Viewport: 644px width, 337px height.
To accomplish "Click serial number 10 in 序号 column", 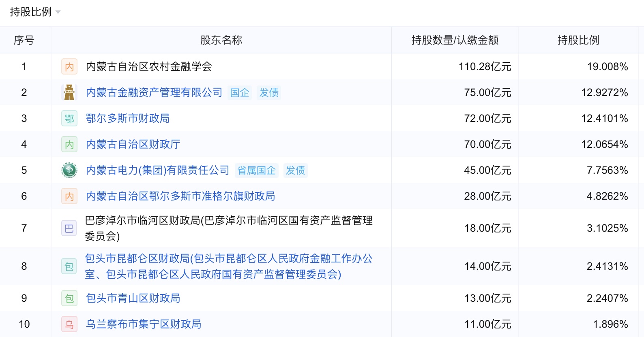I will coord(24,324).
